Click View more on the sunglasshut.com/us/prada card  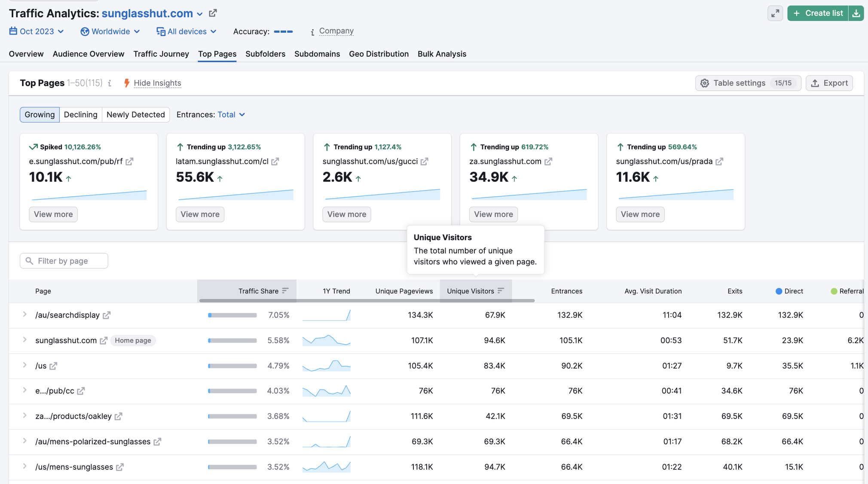[x=640, y=214]
